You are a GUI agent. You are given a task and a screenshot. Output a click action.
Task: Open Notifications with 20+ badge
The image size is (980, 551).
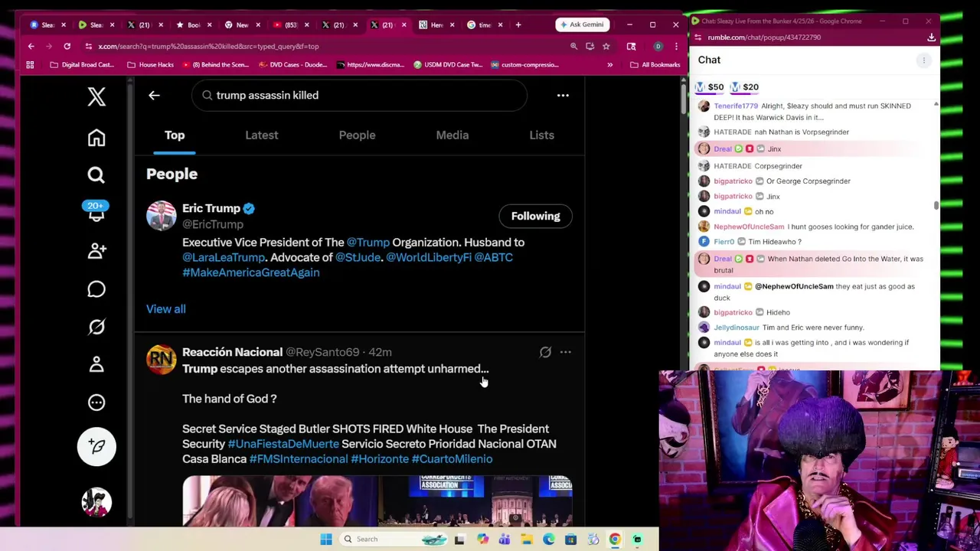[x=96, y=213]
